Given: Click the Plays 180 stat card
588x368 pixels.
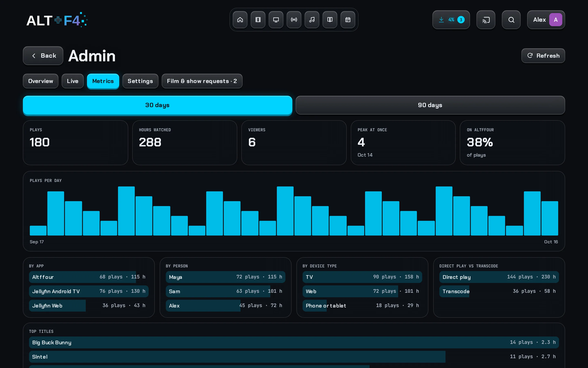Looking at the screenshot, I should (75, 143).
